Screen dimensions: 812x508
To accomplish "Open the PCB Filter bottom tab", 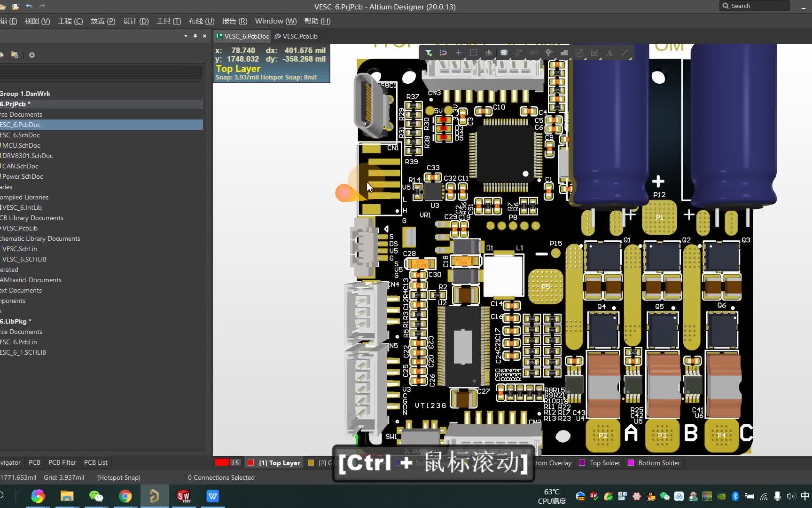I will (x=62, y=462).
